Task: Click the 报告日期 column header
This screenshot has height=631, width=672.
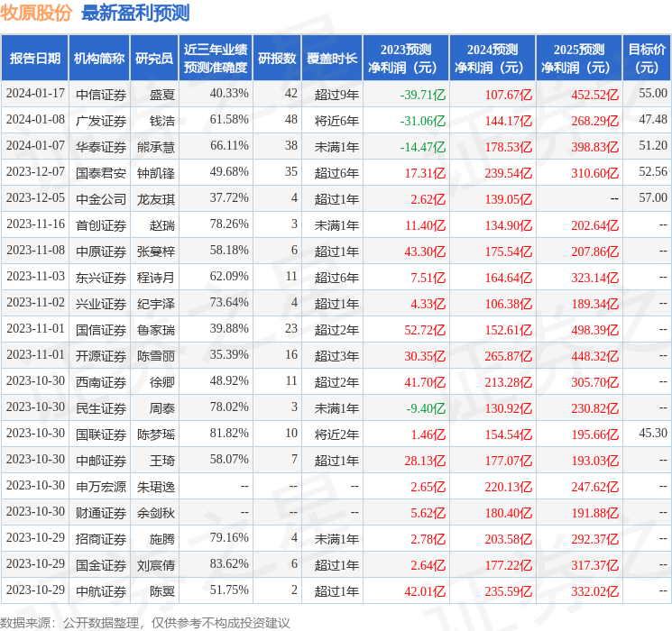Action: [x=34, y=59]
